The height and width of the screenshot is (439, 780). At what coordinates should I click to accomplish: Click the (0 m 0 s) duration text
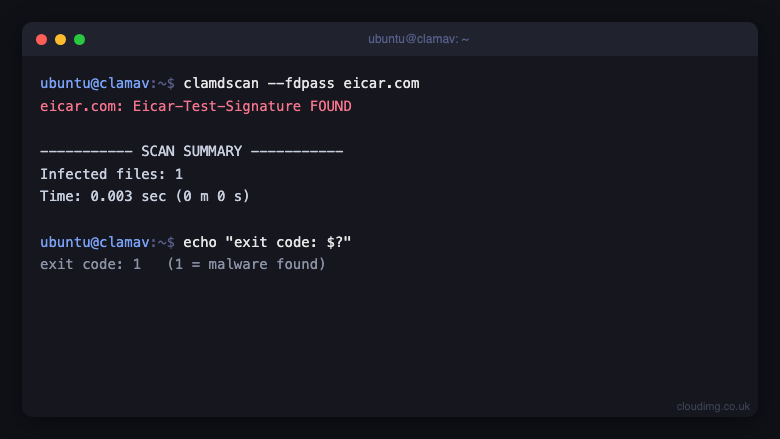click(x=212, y=196)
